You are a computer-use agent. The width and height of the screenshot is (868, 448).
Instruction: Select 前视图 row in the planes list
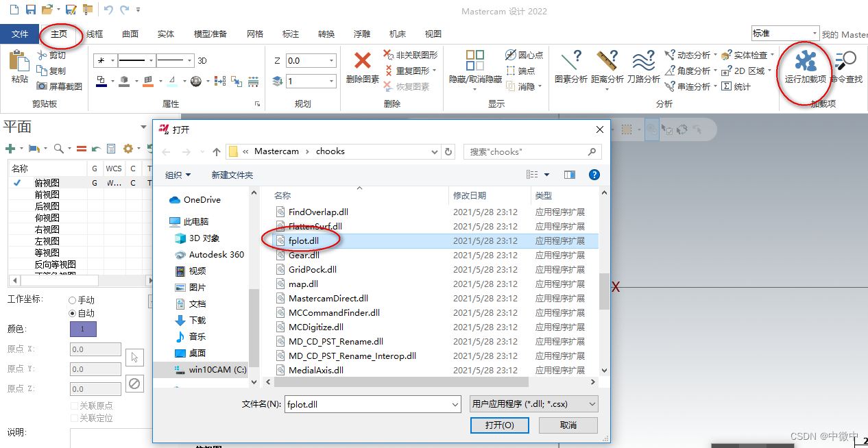pos(47,195)
